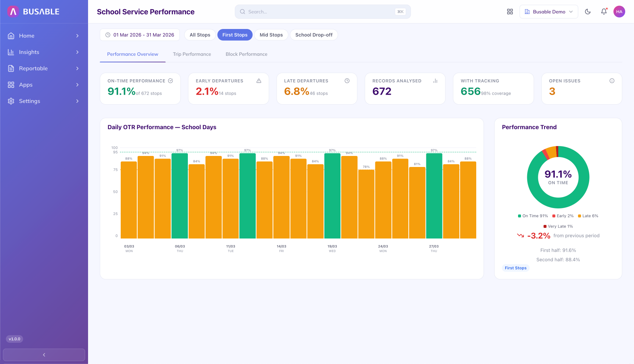Click the First Stops tag in Performance Trend
The image size is (634, 364).
pos(515,268)
